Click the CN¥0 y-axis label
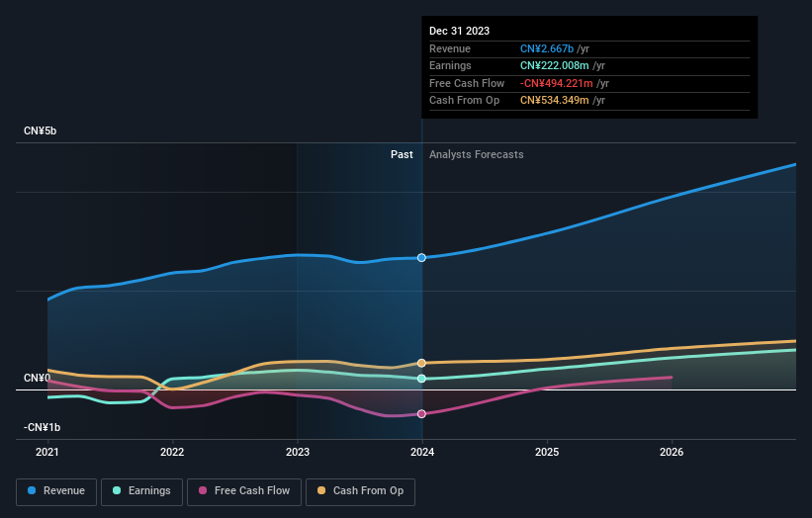The height and width of the screenshot is (518, 812). click(x=37, y=379)
